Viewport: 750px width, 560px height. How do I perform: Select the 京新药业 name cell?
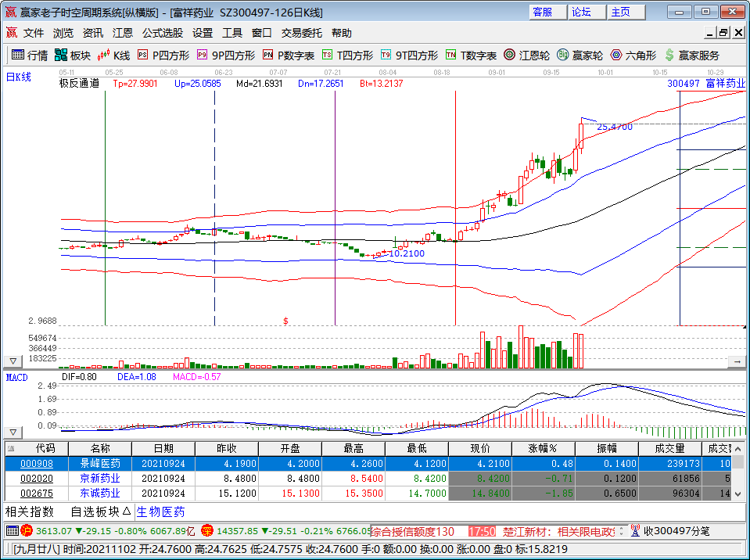click(x=100, y=478)
